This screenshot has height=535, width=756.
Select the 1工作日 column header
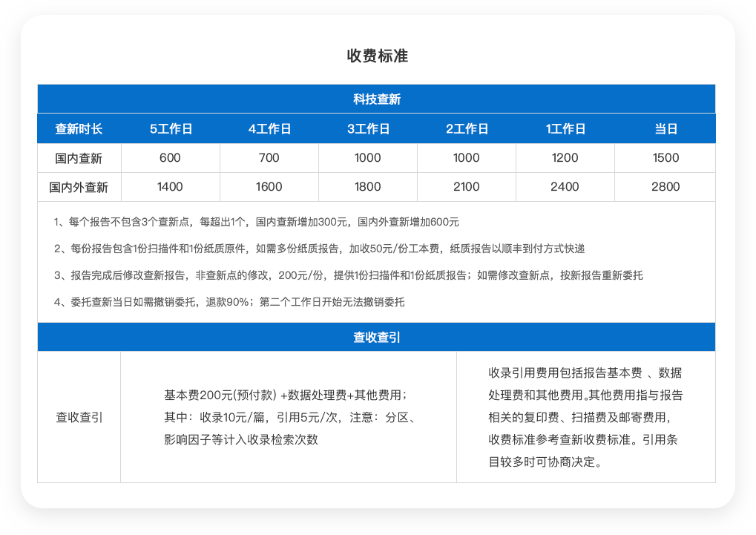565,129
